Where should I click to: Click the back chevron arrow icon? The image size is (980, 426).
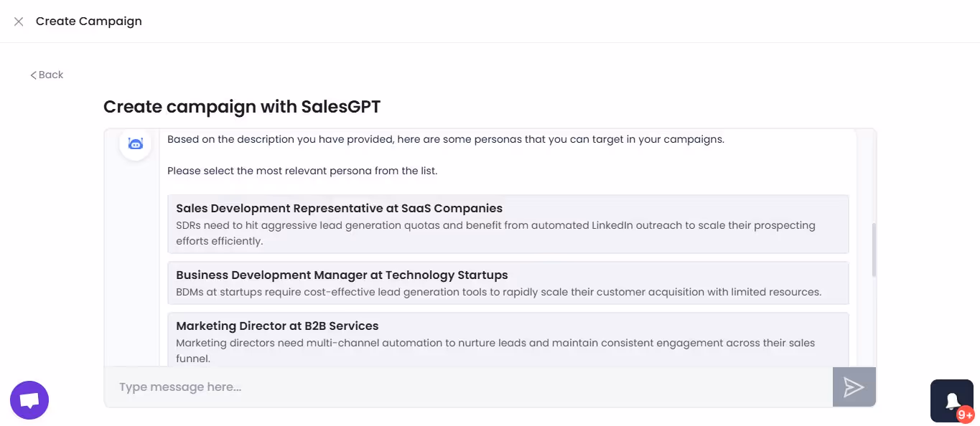pos(32,75)
